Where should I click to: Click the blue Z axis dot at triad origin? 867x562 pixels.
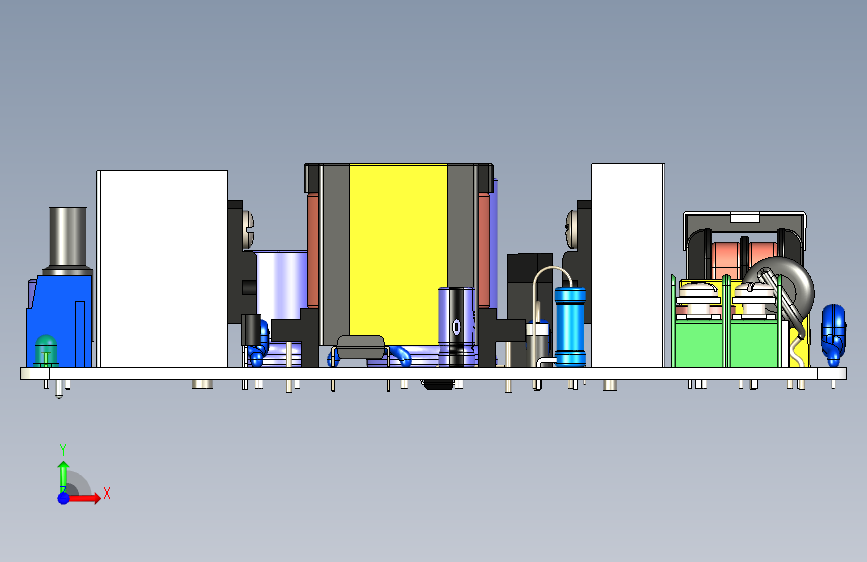tap(63, 498)
